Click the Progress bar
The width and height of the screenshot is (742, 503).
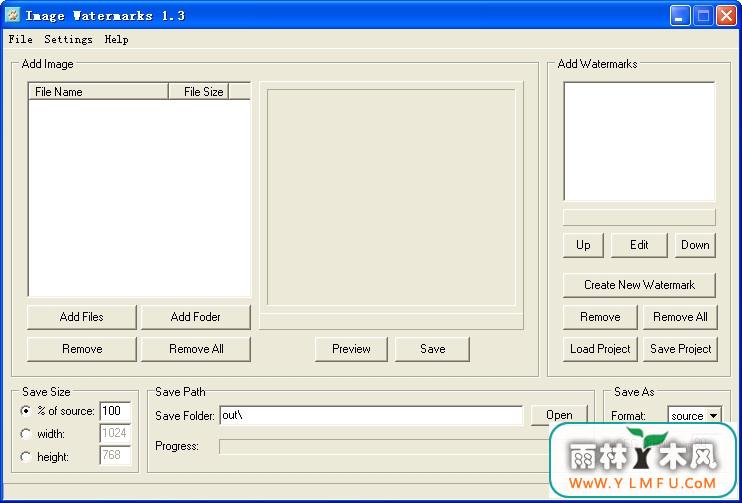[x=383, y=447]
